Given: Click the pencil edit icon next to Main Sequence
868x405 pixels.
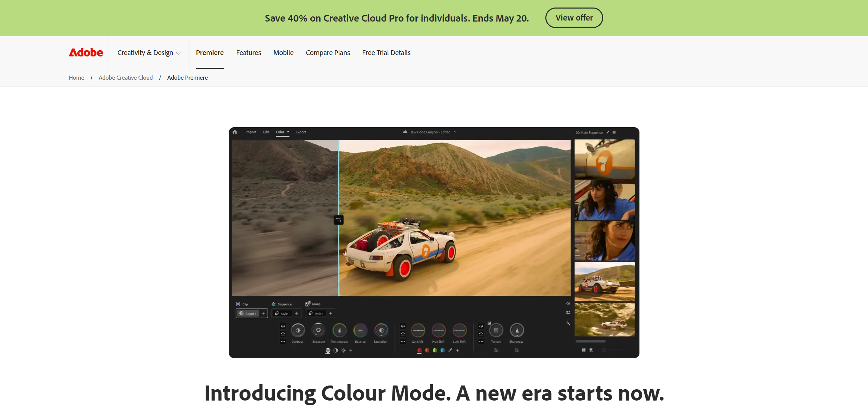Looking at the screenshot, I should (x=608, y=132).
